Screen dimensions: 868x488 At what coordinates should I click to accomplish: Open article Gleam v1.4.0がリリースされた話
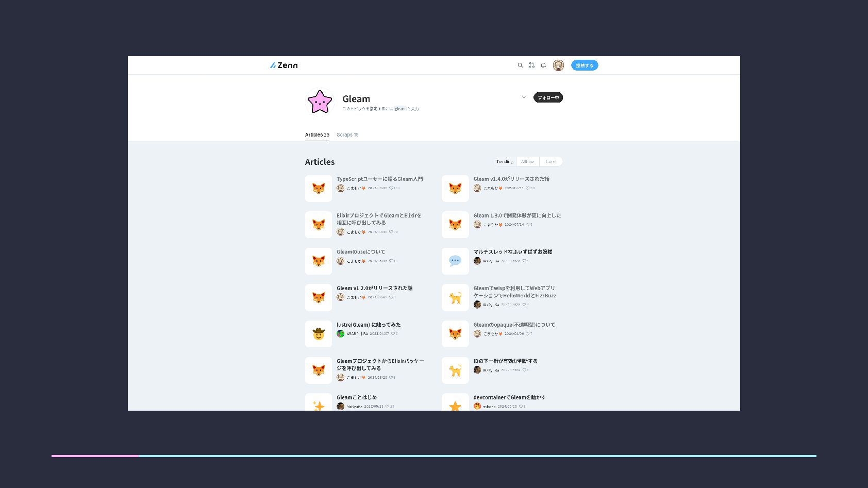click(x=511, y=179)
